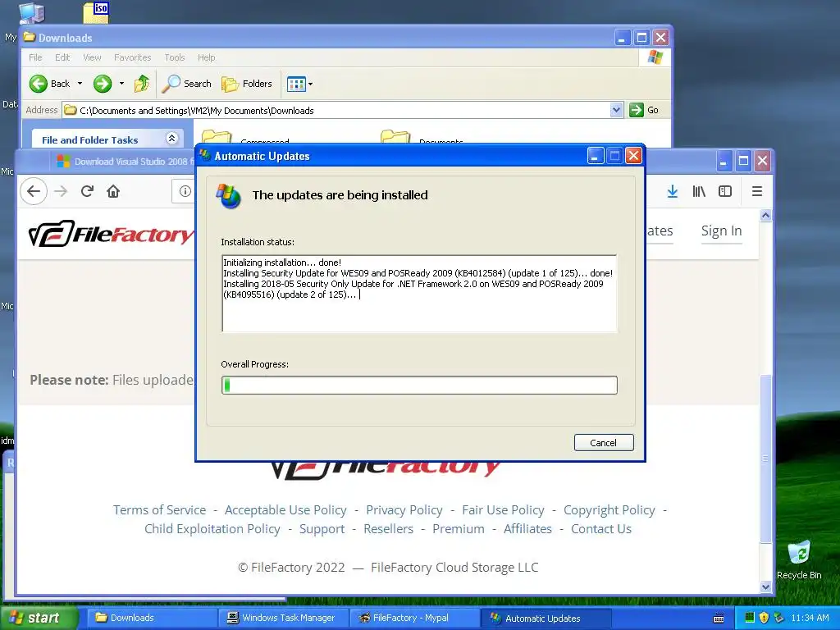Open the View menu in Downloads window
The height and width of the screenshot is (630, 840).
pos(92,57)
